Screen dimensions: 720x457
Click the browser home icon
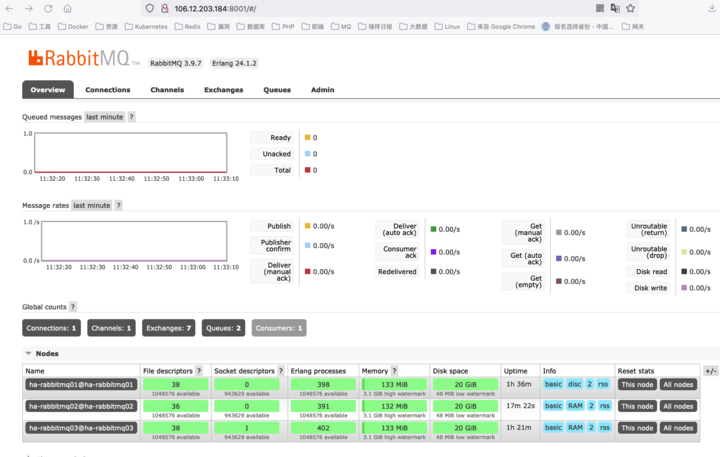[68, 8]
